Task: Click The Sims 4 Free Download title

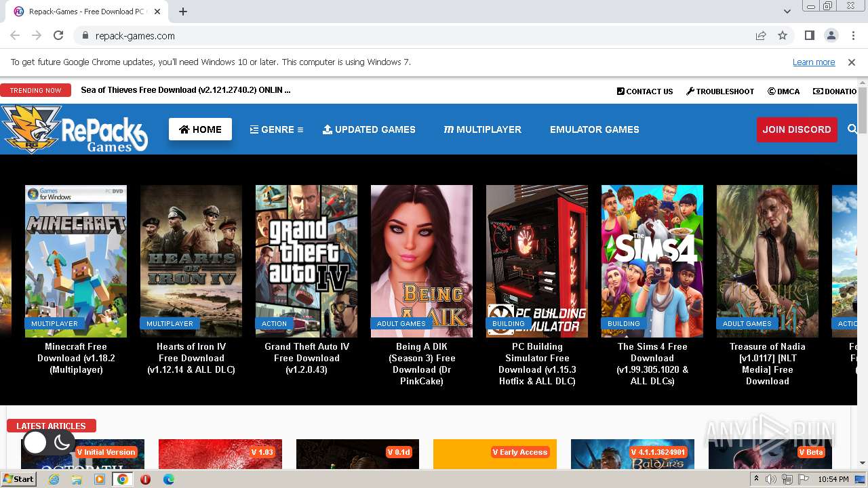Action: 652,364
